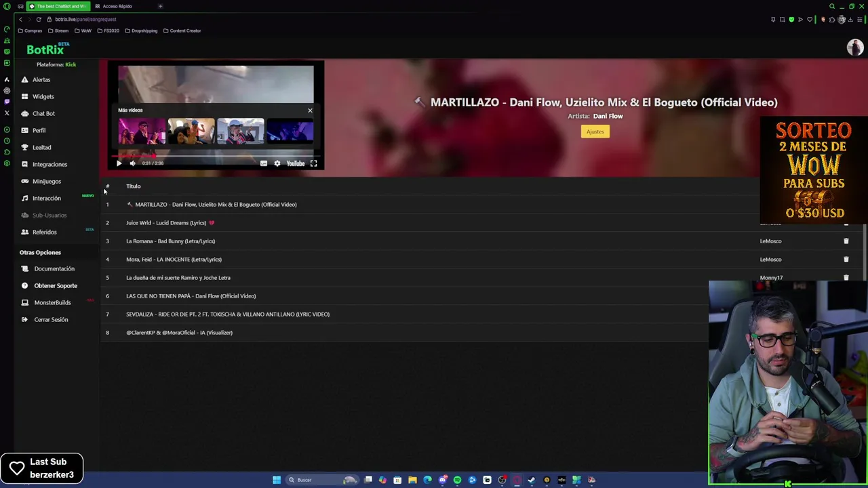Open Interacción in the sidebar
The width and height of the screenshot is (868, 488).
pyautogui.click(x=47, y=198)
